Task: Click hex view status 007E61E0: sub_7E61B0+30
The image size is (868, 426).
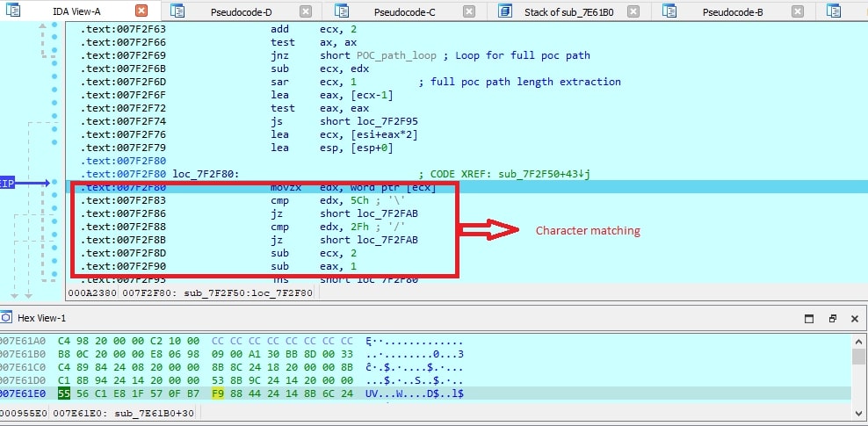Action: click(123, 413)
